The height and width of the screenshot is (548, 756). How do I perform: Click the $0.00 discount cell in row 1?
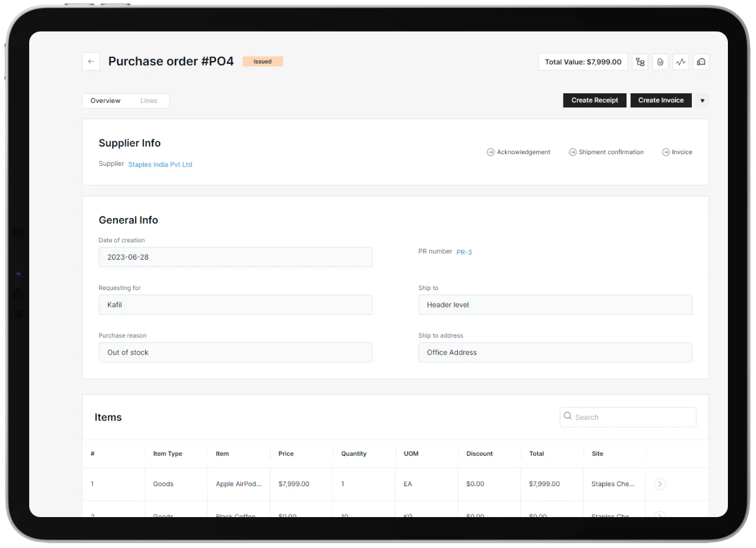[x=475, y=484]
